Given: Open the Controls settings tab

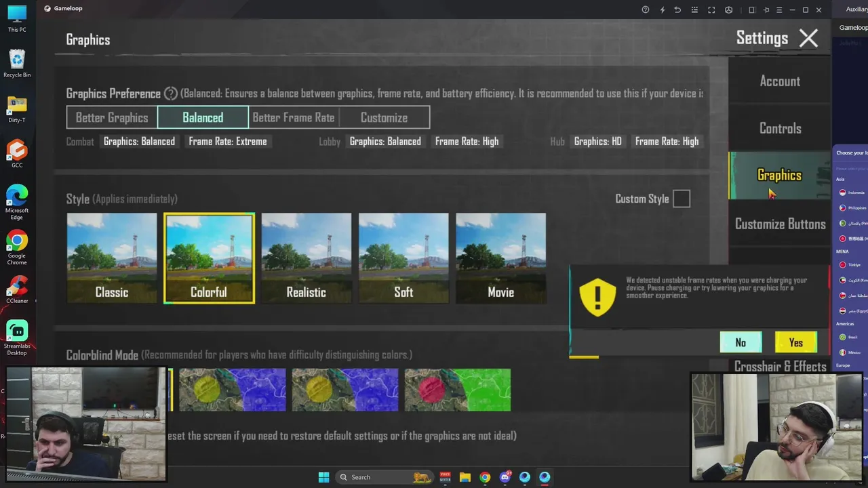Looking at the screenshot, I should coord(780,128).
